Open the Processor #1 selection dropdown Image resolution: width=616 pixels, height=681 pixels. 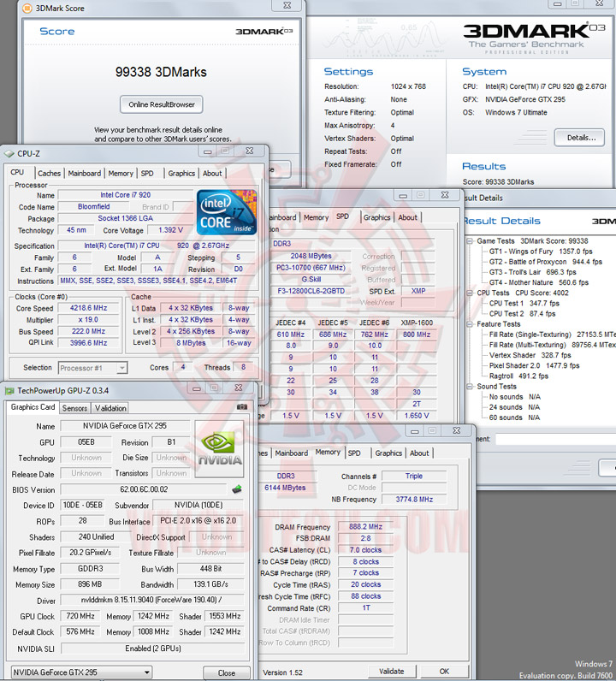(x=122, y=368)
